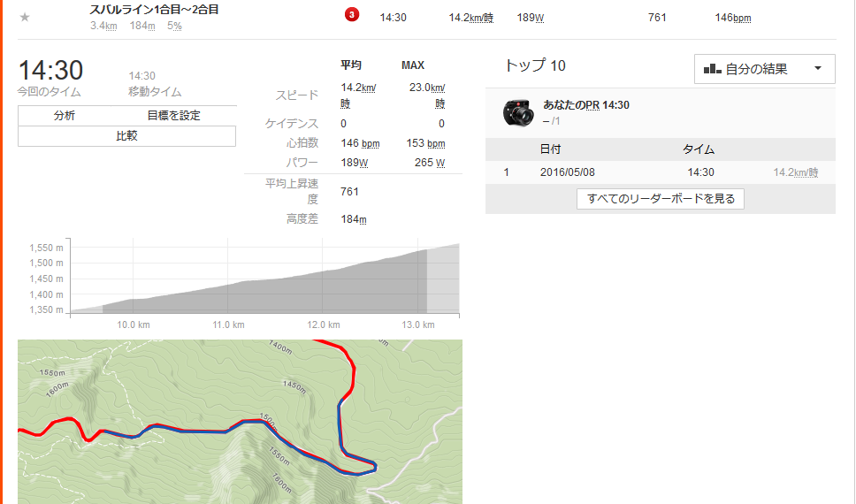Click the トップ 10 heading
Viewport: 856px width, 504px height.
[534, 66]
